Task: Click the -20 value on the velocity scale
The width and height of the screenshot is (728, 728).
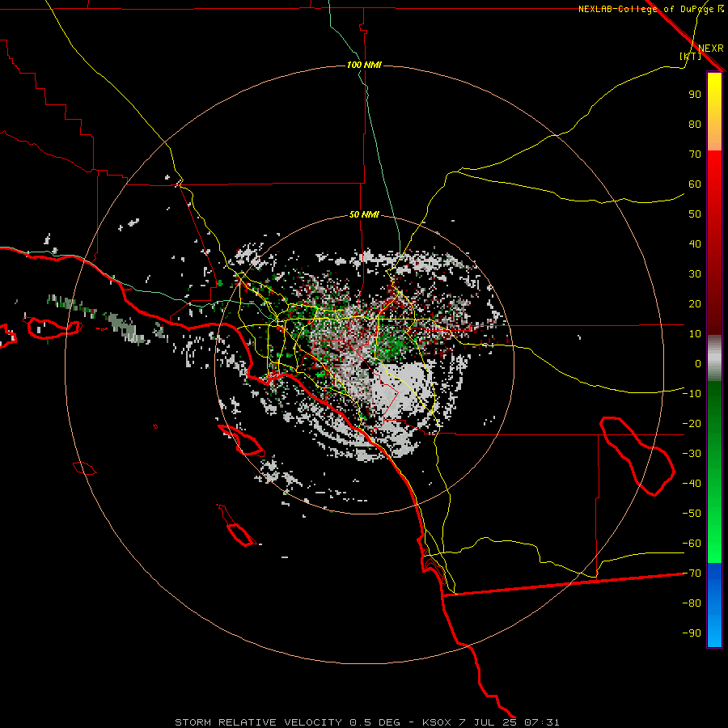Action: (692, 423)
